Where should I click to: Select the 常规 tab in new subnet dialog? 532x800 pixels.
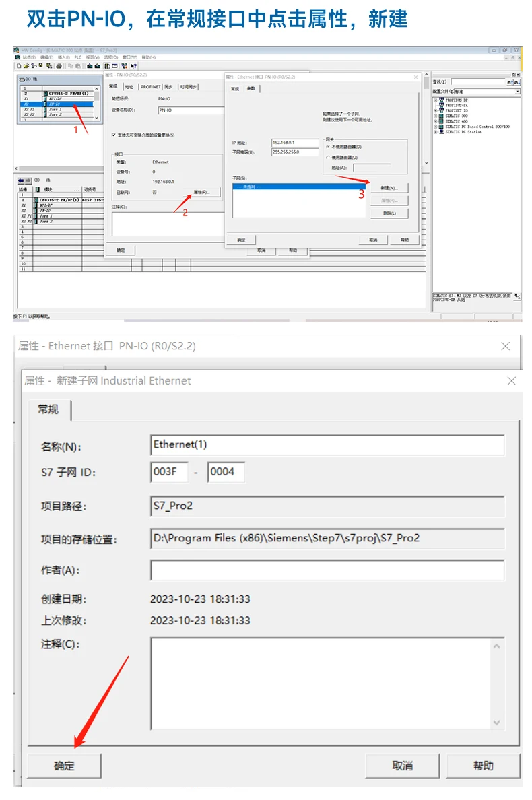48,409
